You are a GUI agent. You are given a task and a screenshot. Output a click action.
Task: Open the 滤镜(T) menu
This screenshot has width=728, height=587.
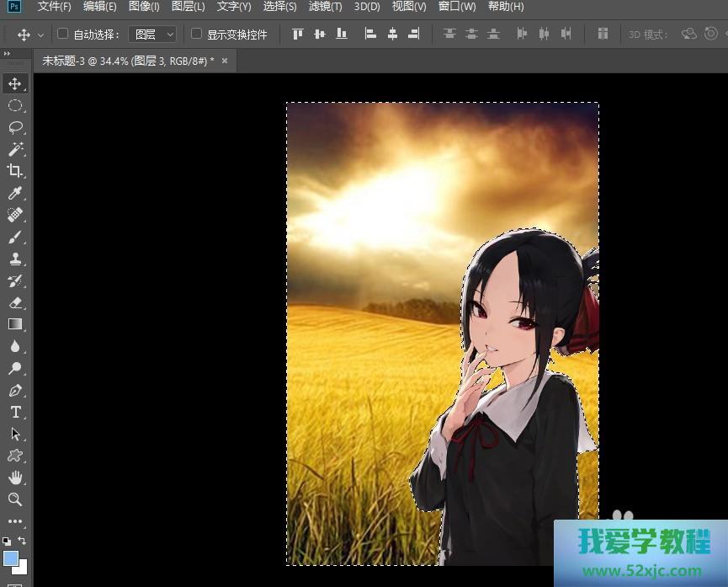(x=325, y=7)
